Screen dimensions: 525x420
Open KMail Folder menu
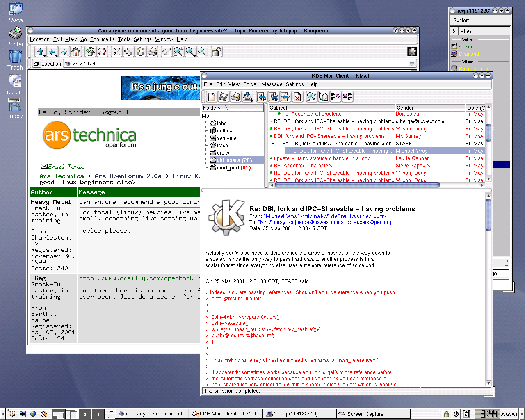(251, 84)
